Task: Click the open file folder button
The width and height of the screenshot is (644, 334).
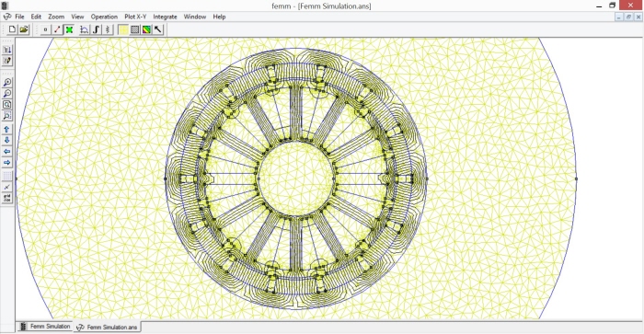Action: tap(24, 29)
